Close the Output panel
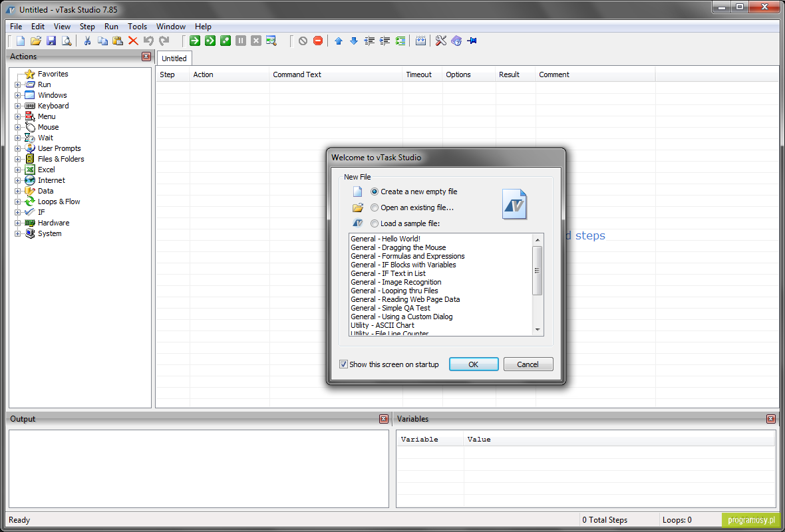 383,419
